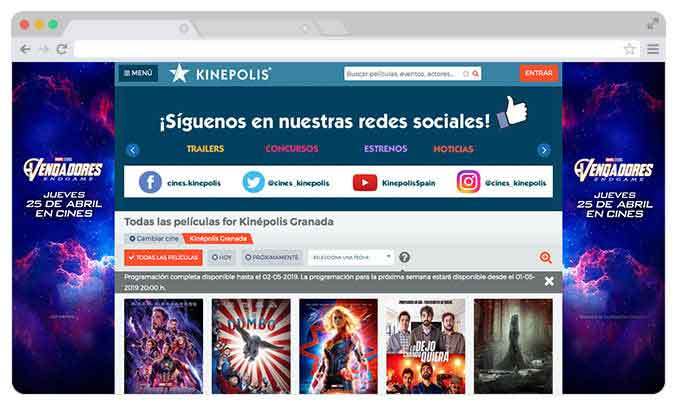Click the ENTRAR login button
This screenshot has width=680, height=410.
click(539, 73)
